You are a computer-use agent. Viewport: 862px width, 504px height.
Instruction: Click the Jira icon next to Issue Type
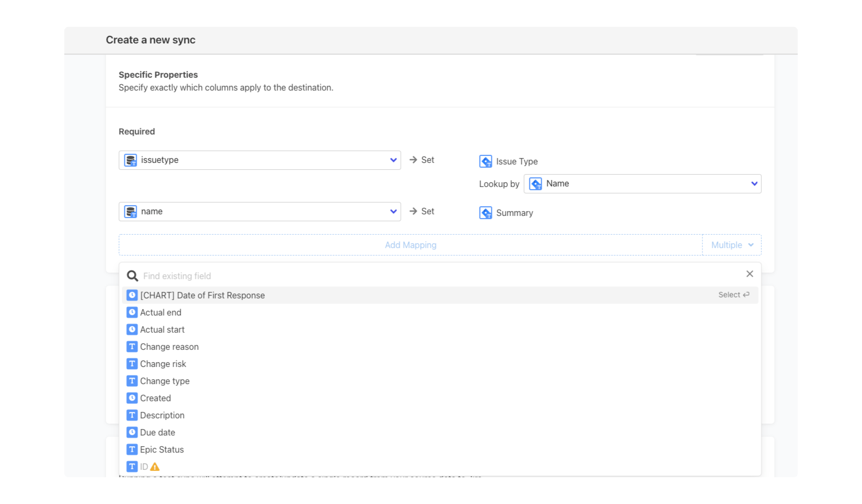tap(485, 161)
